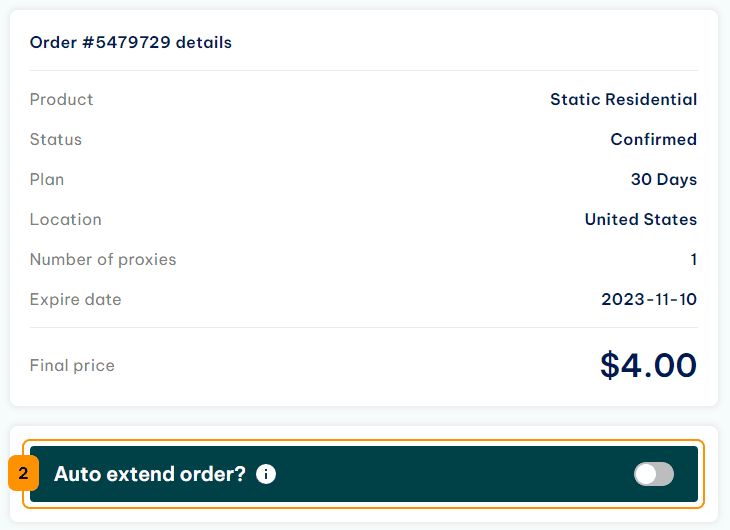Click the info icon beside Auto extend order
The image size is (730, 530).
[x=266, y=474]
